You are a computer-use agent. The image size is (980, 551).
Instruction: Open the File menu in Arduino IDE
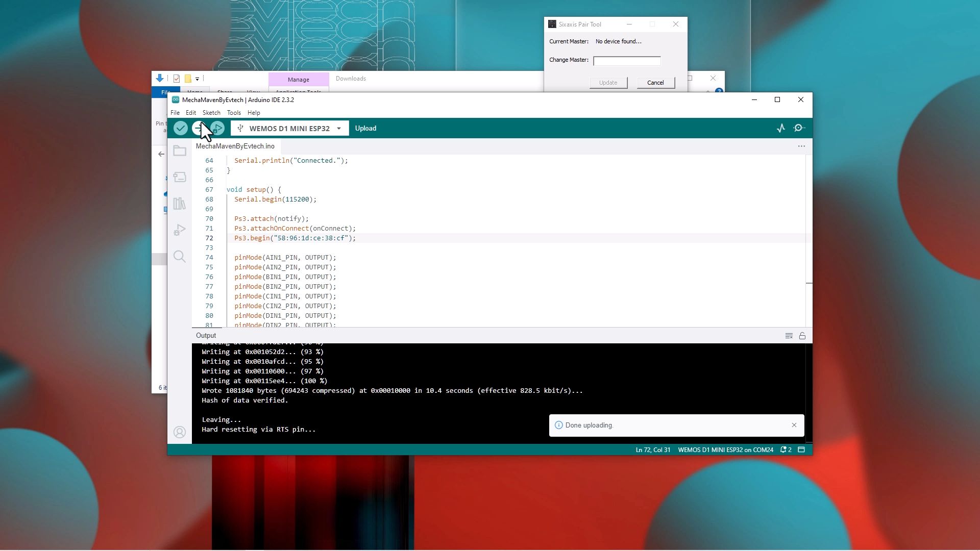175,113
